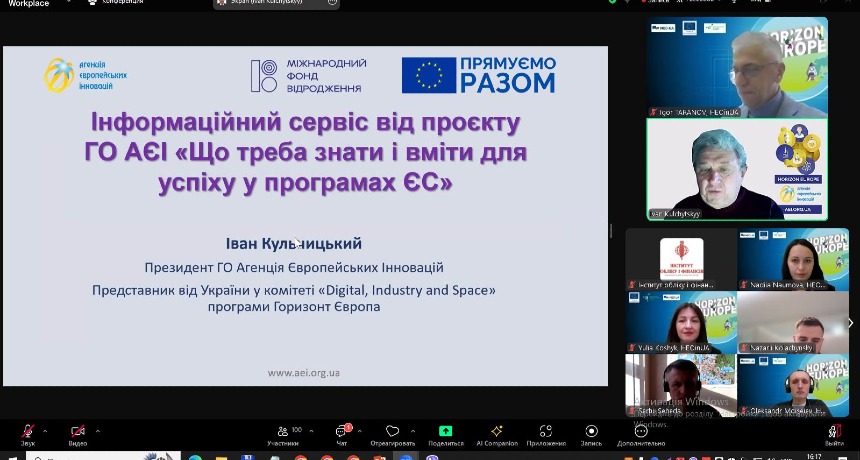Image resolution: width=860 pixels, height=460 pixels.
Task: Start recording with the Запись icon
Action: [591, 431]
